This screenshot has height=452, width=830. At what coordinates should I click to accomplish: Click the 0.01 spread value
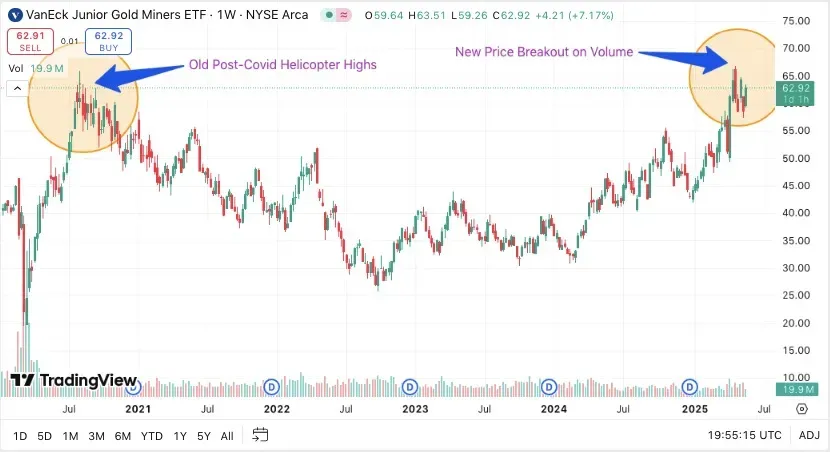click(69, 41)
